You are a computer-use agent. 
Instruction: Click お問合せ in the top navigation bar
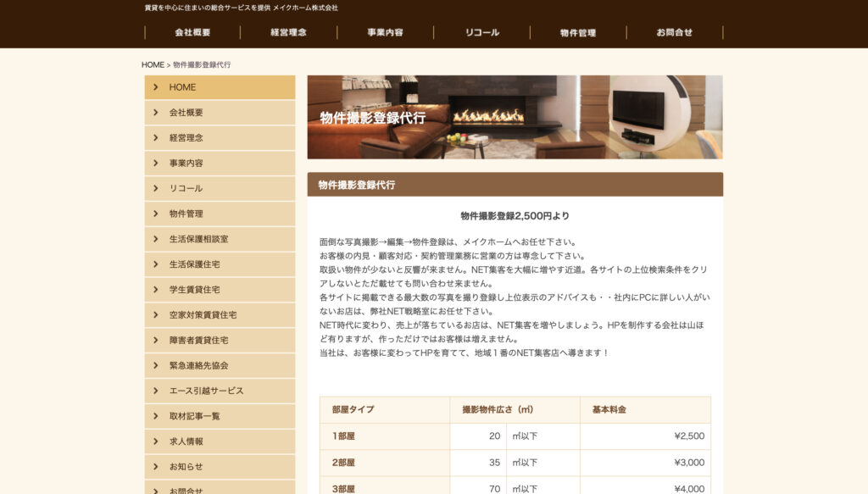[x=675, y=32]
